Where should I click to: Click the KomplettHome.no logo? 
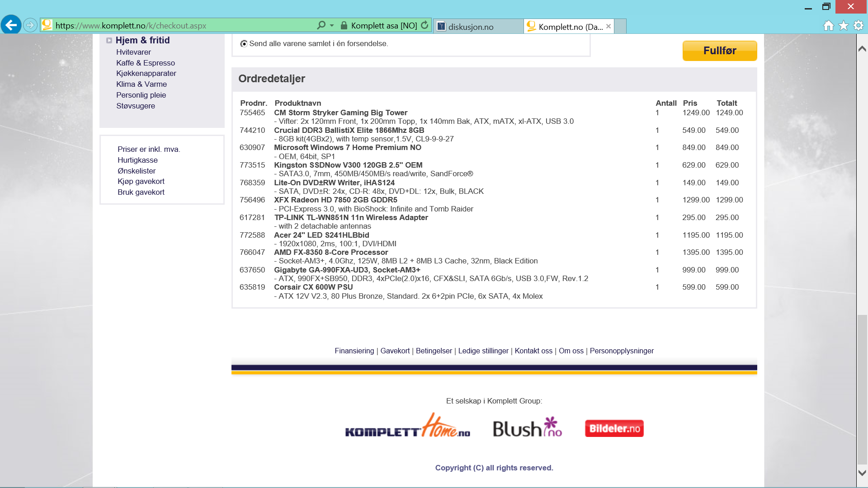407,426
